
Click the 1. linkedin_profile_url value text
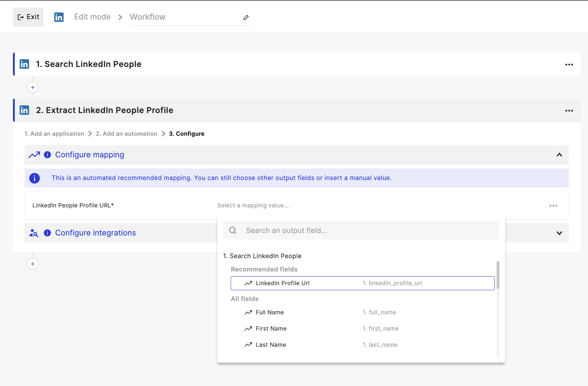point(392,283)
